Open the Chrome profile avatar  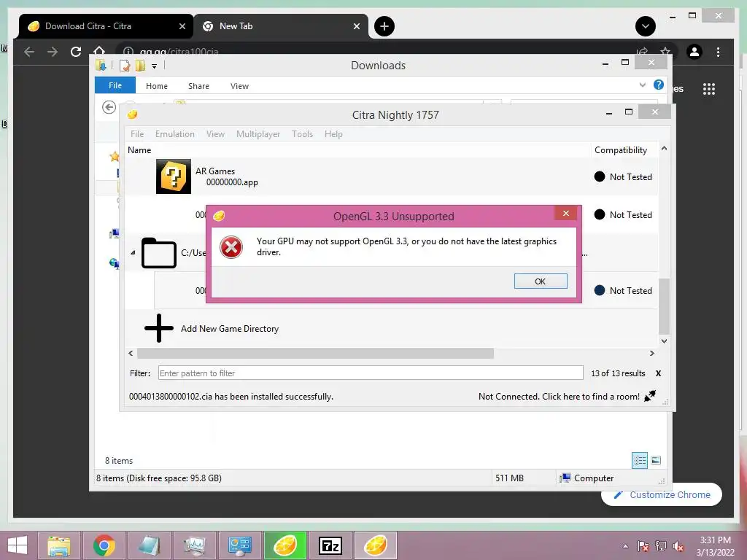pyautogui.click(x=694, y=52)
